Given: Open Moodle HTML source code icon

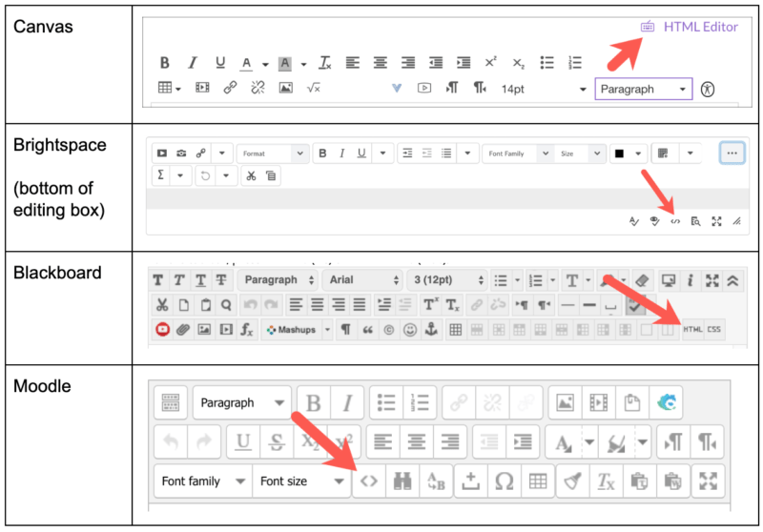Looking at the screenshot, I should click(369, 481).
